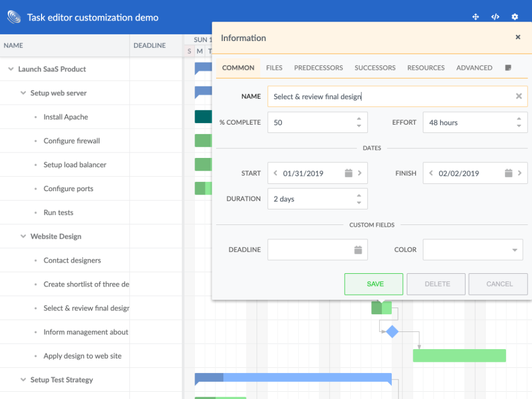Open the Finish date calendar picker
This screenshot has height=399, width=532.
[508, 173]
